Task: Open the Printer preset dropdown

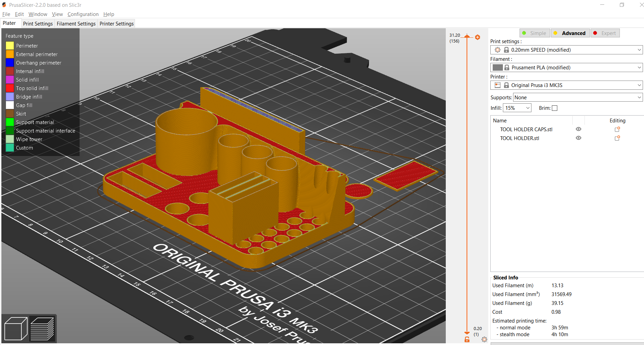Action: point(639,85)
